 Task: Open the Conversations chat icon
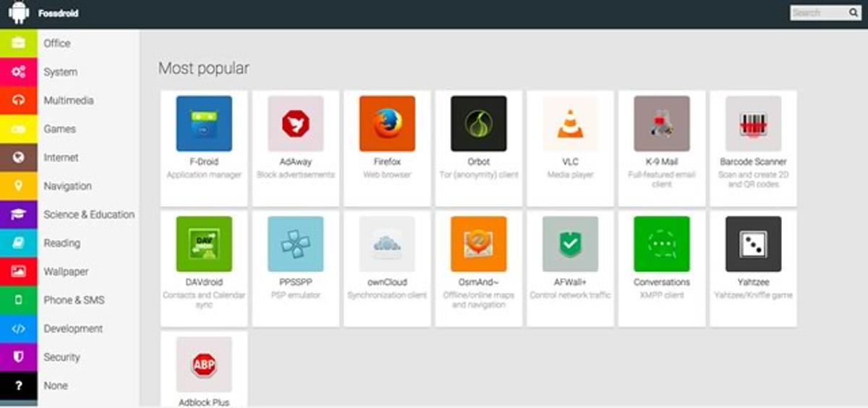tap(662, 244)
